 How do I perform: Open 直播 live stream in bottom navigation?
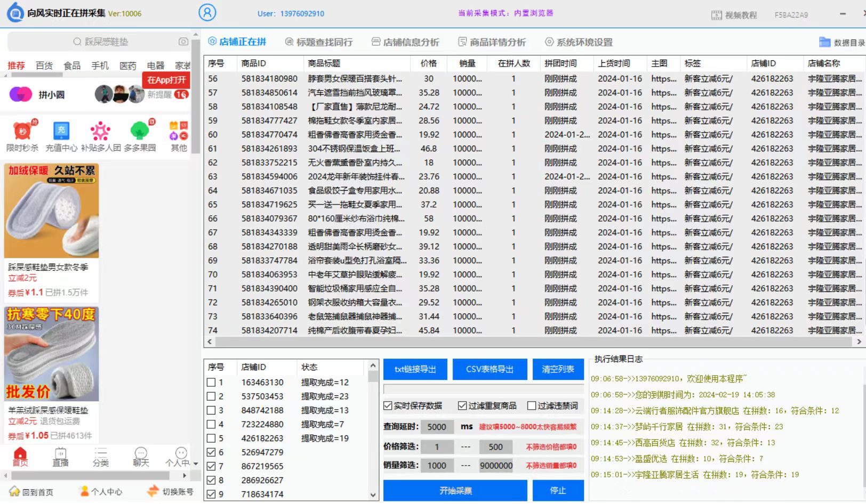click(60, 457)
